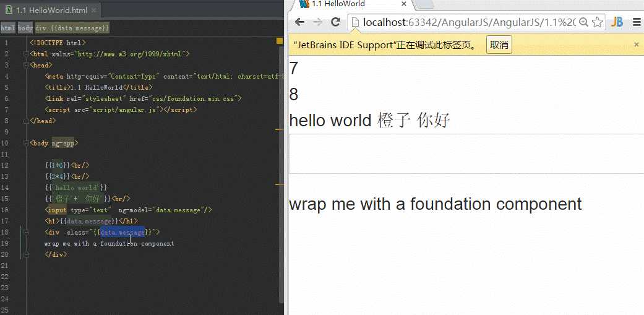
Task: Click the div.{{data.message}} breadcrumb
Action: (72, 28)
